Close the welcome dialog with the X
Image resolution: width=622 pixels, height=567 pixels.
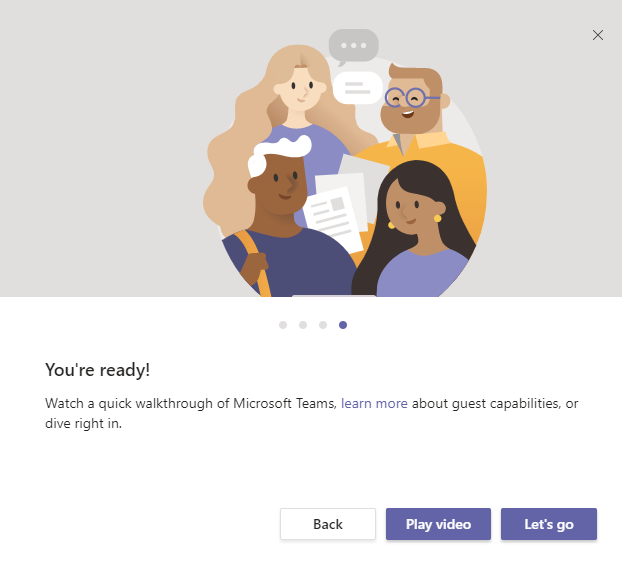597,35
